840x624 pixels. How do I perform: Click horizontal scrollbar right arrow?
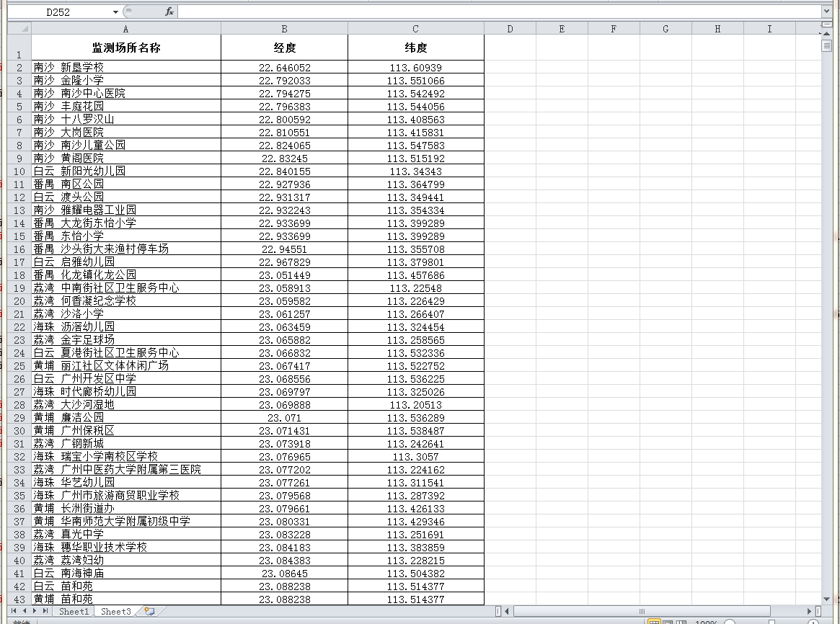point(809,610)
